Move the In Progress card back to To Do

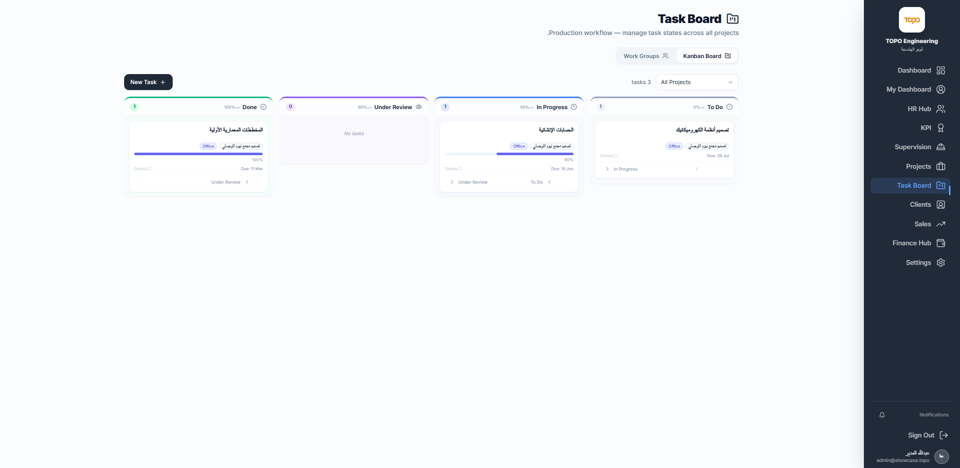coord(541,182)
